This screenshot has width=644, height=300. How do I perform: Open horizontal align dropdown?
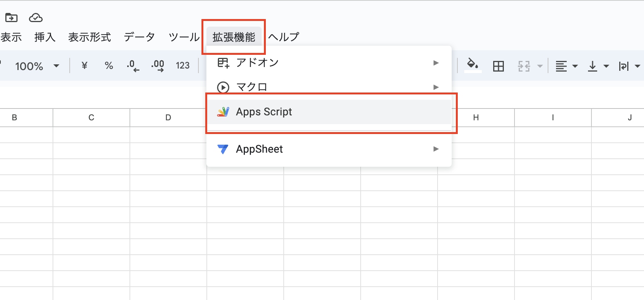(x=566, y=66)
